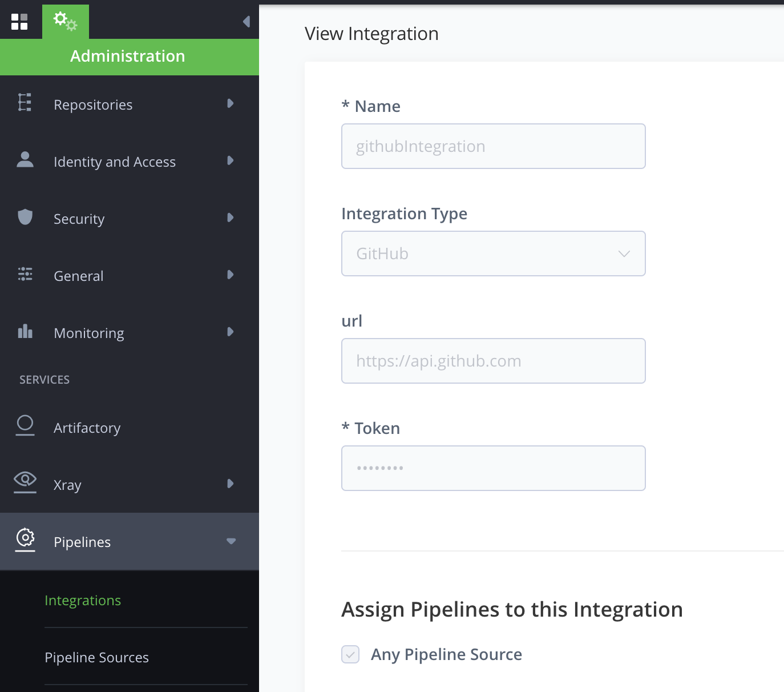Open Monitoring menu item

tap(130, 332)
